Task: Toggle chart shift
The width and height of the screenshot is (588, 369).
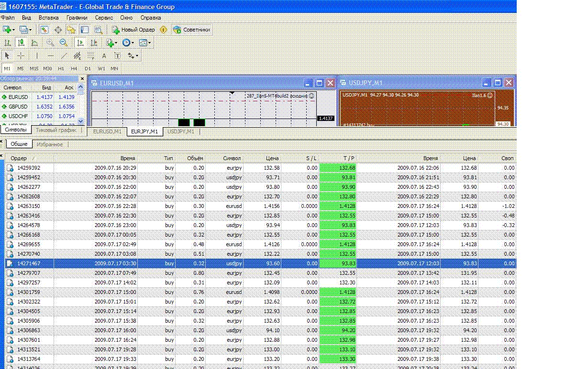Action: (94, 43)
